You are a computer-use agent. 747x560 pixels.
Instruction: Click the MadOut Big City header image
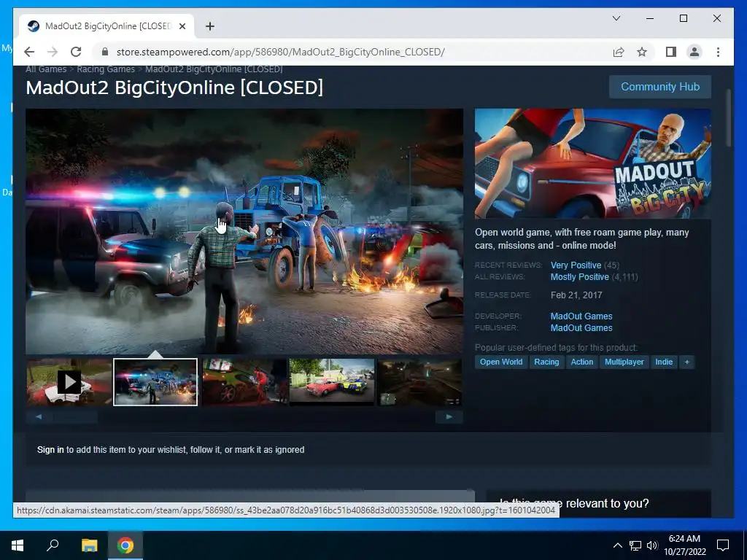(592, 163)
